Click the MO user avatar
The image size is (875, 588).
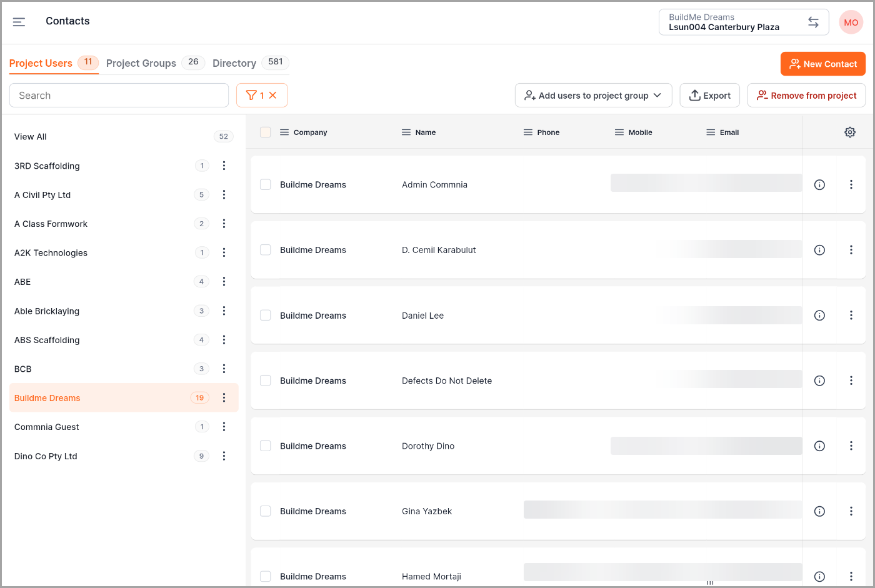(x=851, y=22)
